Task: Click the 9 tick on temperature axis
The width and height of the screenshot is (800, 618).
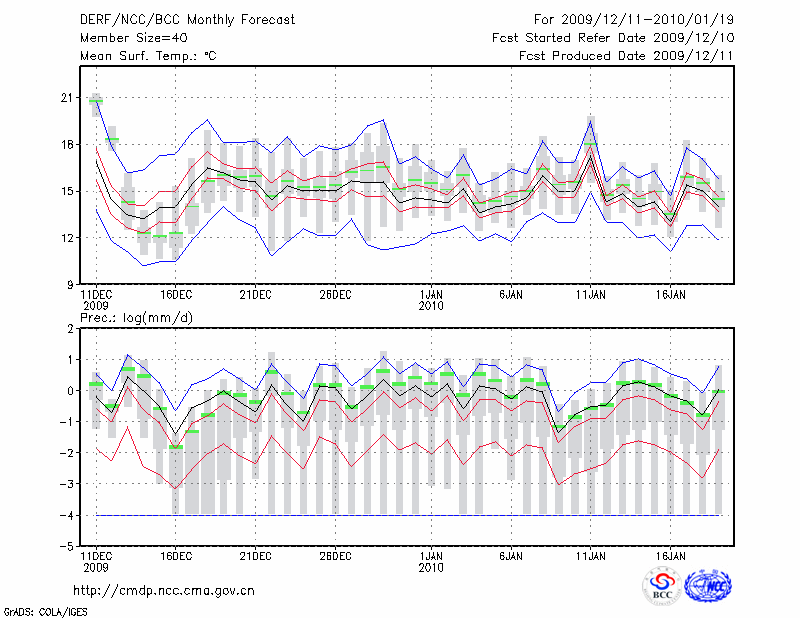Action: 70,284
